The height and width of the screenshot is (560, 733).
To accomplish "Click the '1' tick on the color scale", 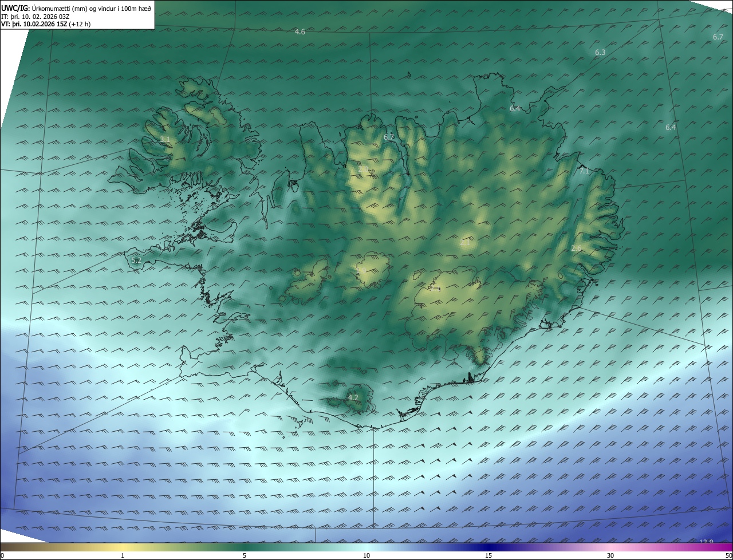I will (123, 555).
